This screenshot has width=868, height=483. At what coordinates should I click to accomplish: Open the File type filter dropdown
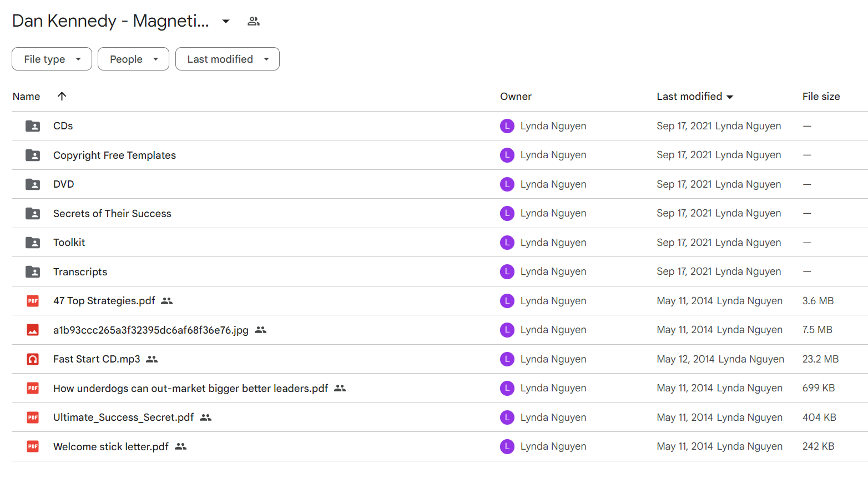(52, 59)
